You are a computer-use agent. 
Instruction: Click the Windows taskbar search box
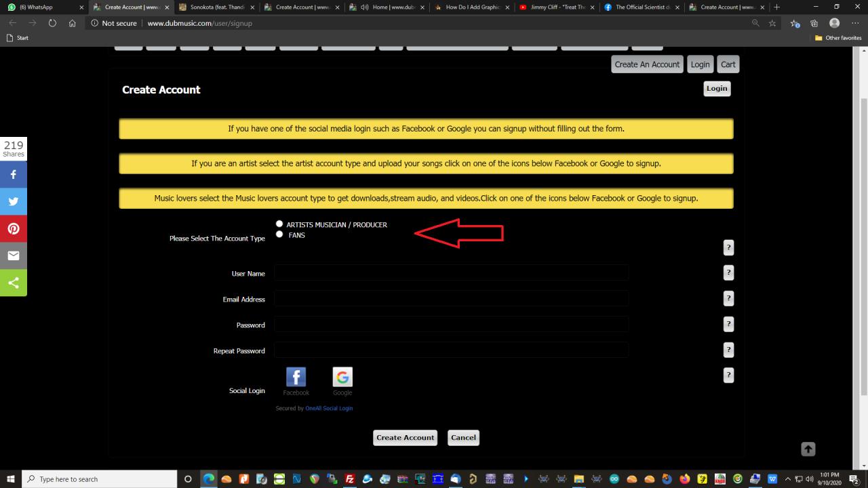[x=100, y=479]
